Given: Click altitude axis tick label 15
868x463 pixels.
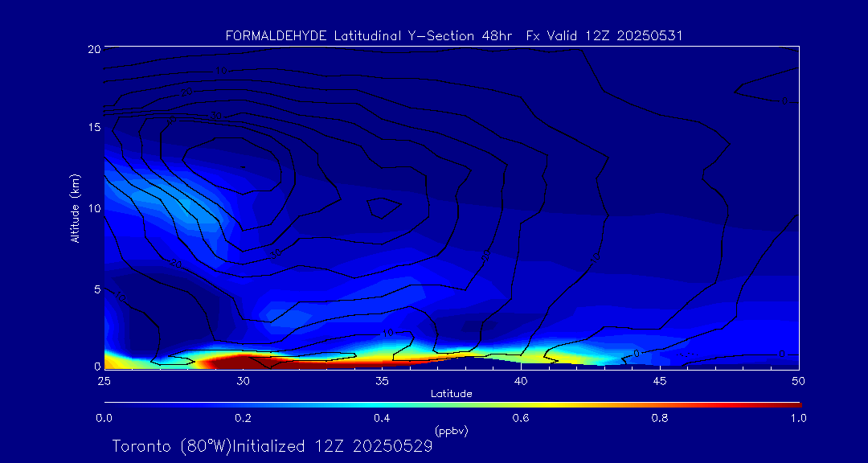Looking at the screenshot, I should (93, 127).
